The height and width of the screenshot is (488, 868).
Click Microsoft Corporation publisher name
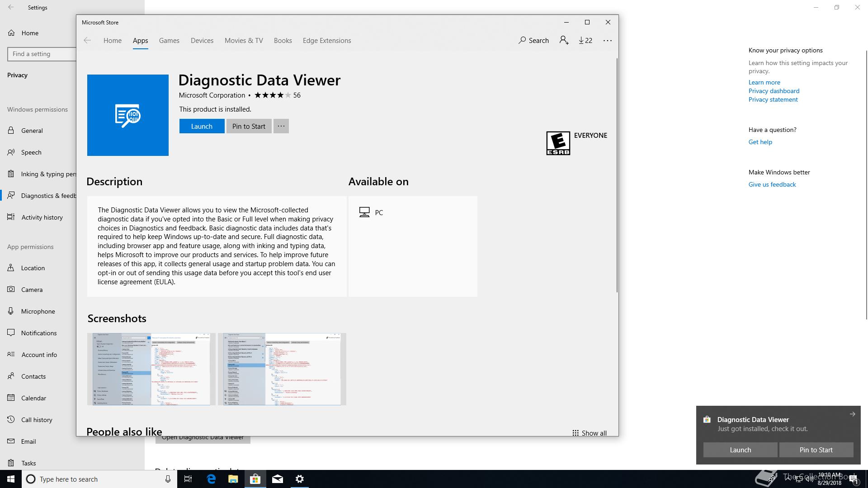pos(212,95)
